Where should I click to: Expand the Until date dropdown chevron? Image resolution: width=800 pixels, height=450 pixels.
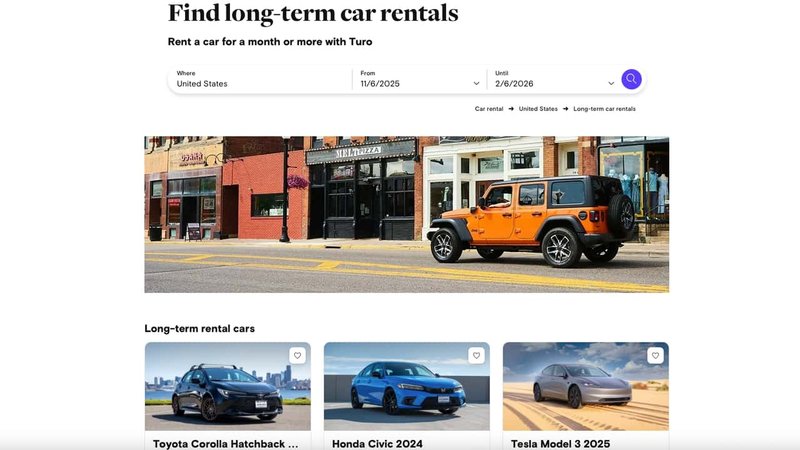point(611,84)
